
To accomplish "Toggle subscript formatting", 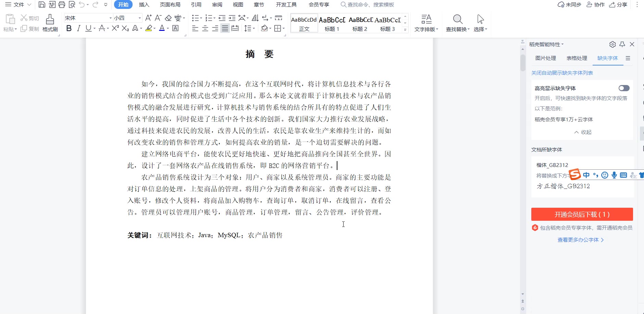I will [x=125, y=28].
